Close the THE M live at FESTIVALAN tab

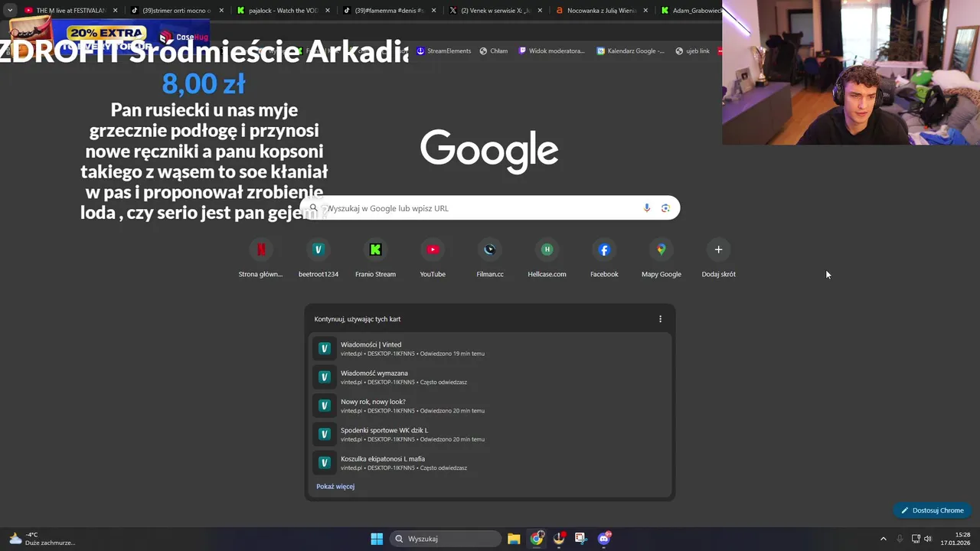[x=116, y=11]
